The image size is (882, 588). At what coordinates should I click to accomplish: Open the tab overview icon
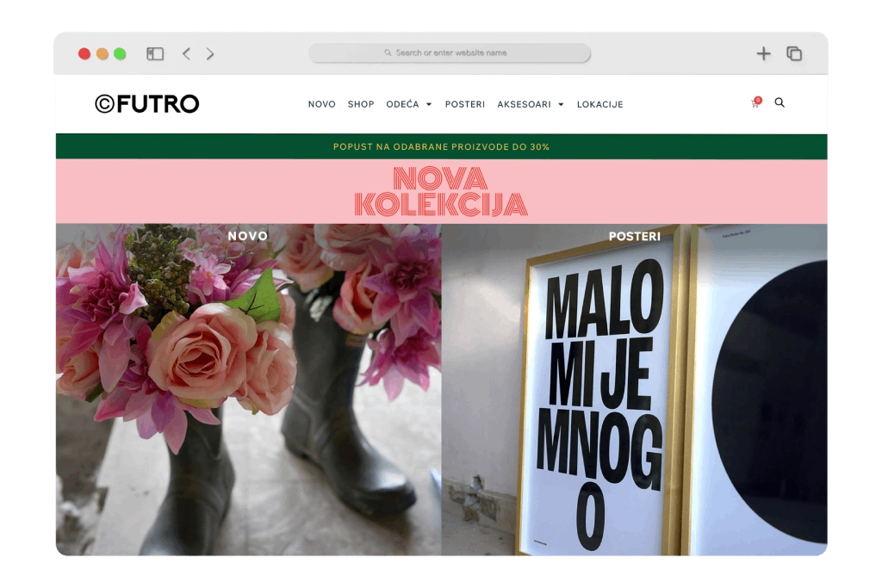click(793, 53)
